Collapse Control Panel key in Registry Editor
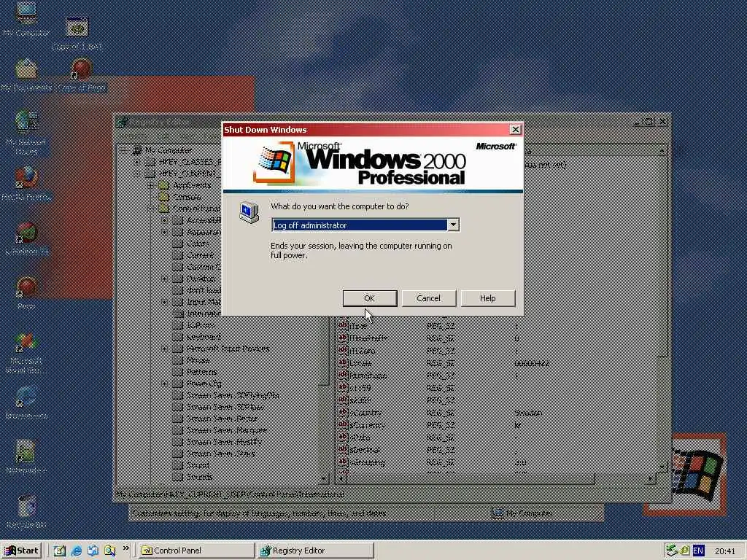Screen dimensions: 747x560 click(150, 209)
